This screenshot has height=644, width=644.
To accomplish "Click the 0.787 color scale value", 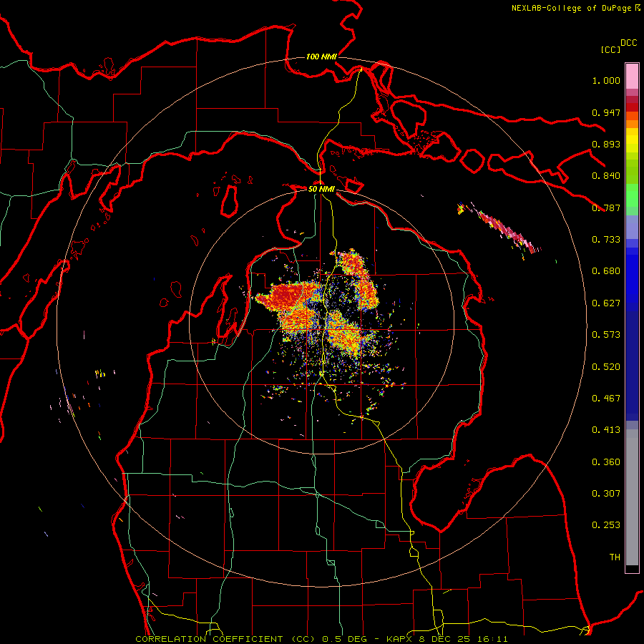I will pos(606,208).
